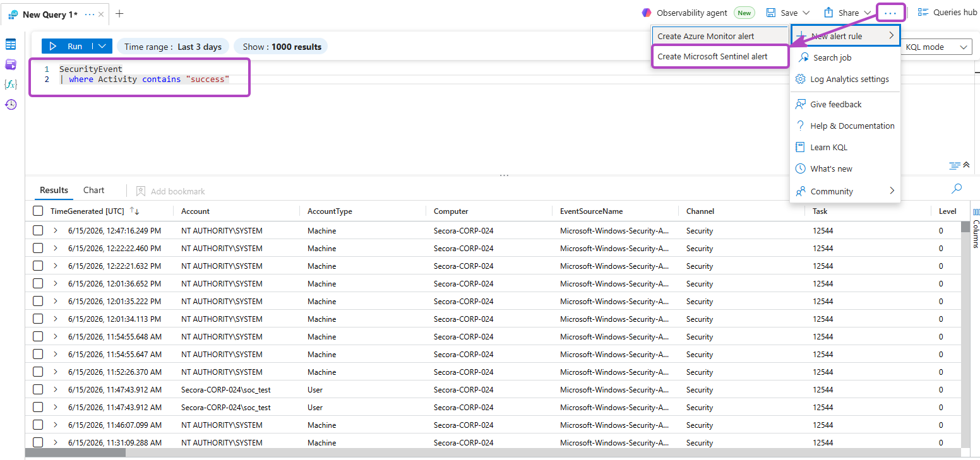Open What's new menu item
This screenshot has width=980, height=460.
pos(846,168)
